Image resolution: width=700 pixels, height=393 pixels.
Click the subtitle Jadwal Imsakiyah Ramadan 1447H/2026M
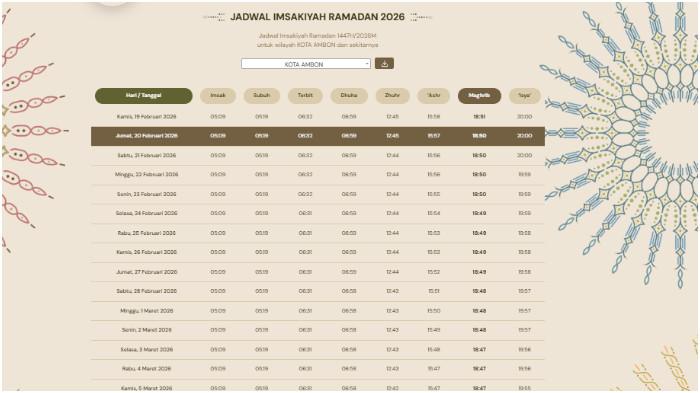click(317, 36)
